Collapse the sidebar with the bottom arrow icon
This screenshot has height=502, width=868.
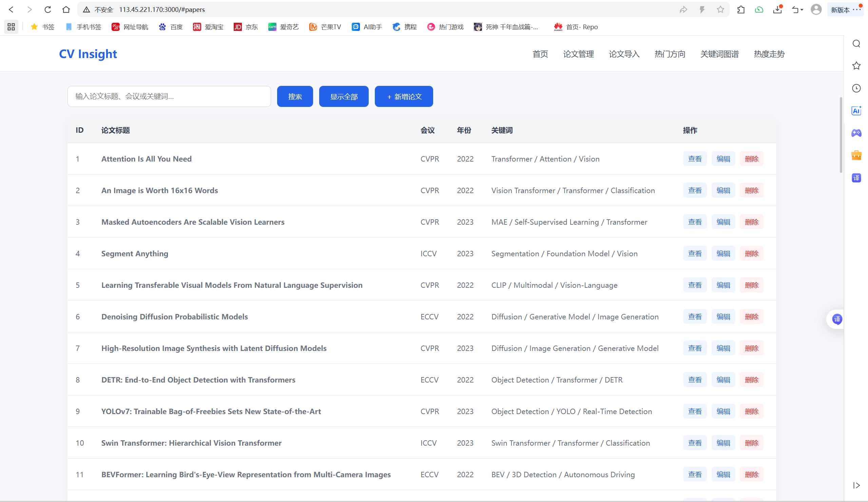[856, 485]
